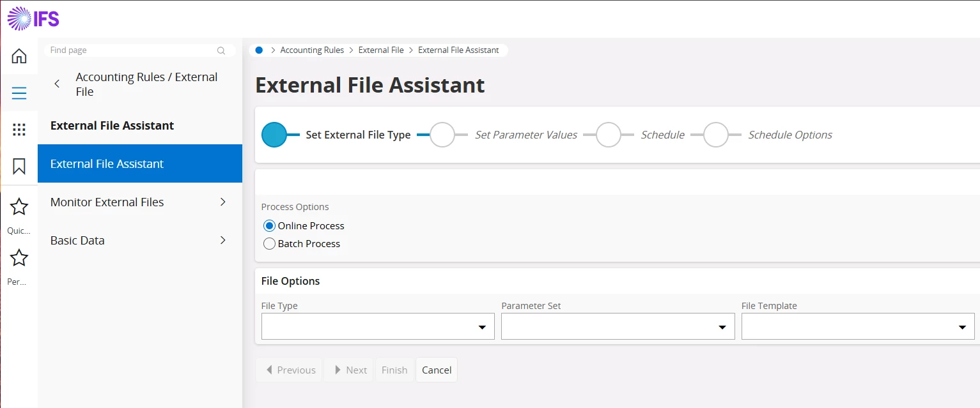Click the File Options section header
This screenshot has width=980, height=408.
[x=291, y=281]
